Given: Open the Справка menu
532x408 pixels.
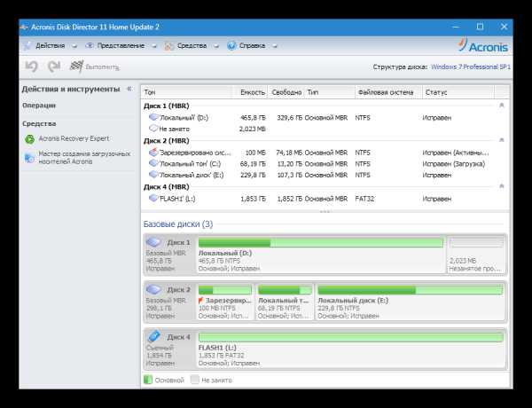Looking at the screenshot, I should [x=252, y=45].
